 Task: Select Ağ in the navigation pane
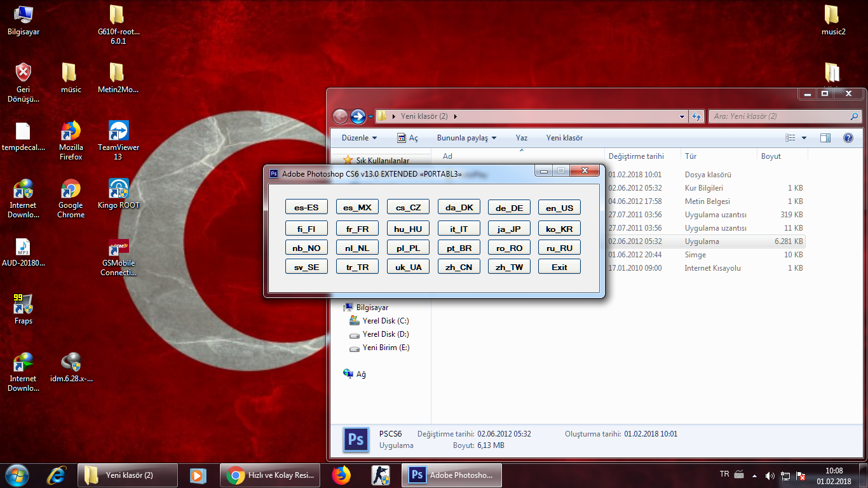click(355, 374)
